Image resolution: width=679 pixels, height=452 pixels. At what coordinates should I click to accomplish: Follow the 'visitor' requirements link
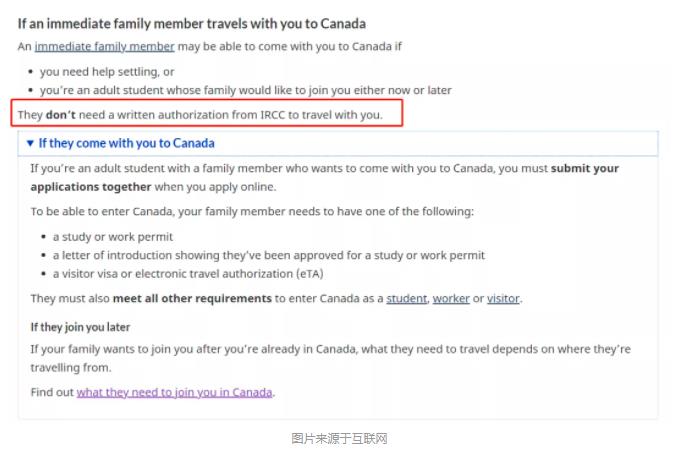point(503,299)
